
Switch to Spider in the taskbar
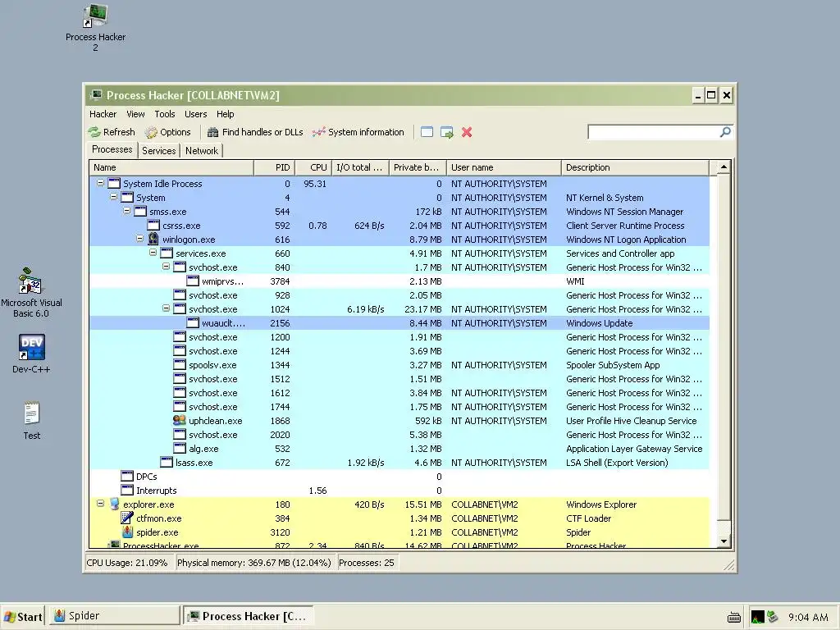[x=115, y=616]
